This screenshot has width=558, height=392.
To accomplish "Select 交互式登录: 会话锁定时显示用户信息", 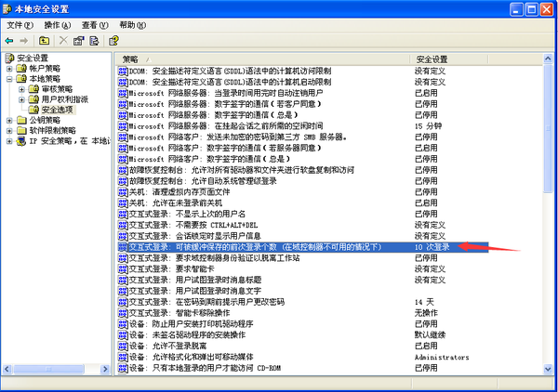I will click(x=194, y=236).
